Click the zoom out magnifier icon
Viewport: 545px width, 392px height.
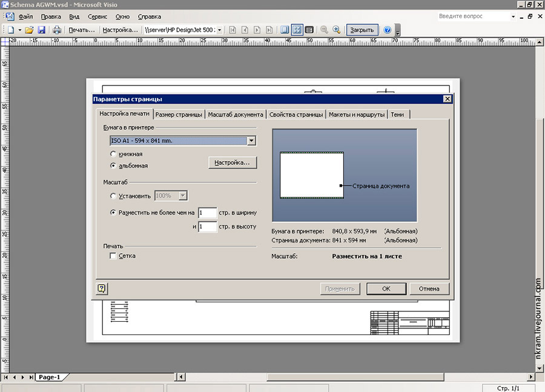coord(324,30)
